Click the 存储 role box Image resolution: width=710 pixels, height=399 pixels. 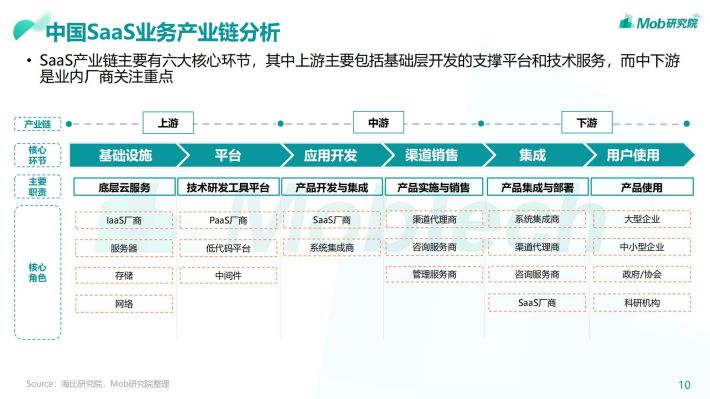coord(124,276)
